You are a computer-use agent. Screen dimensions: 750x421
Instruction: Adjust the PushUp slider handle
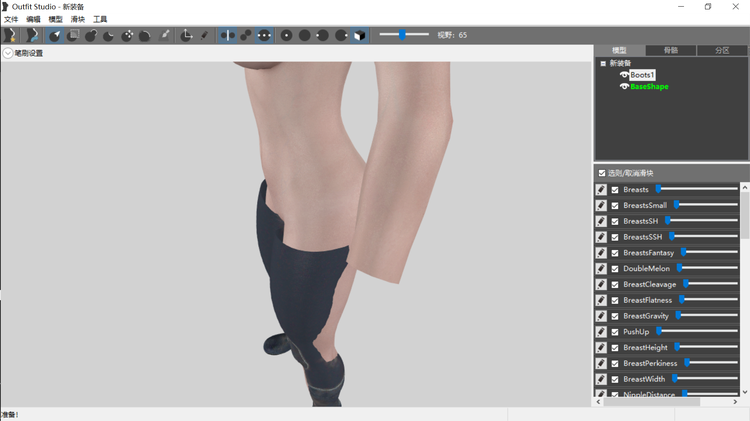[659, 331]
